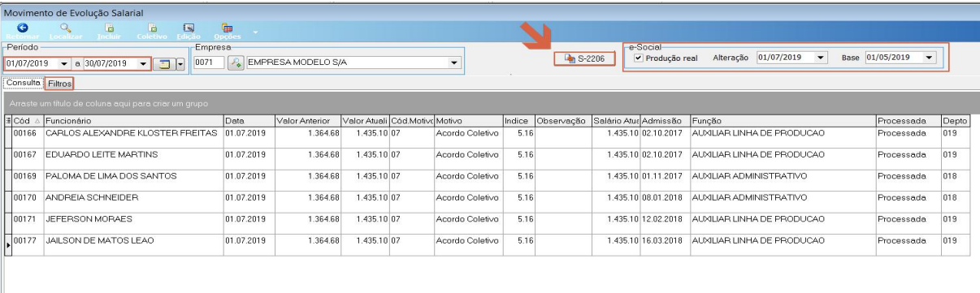Click admission date 01.11.2017
980x293 pixels.
click(x=662, y=176)
